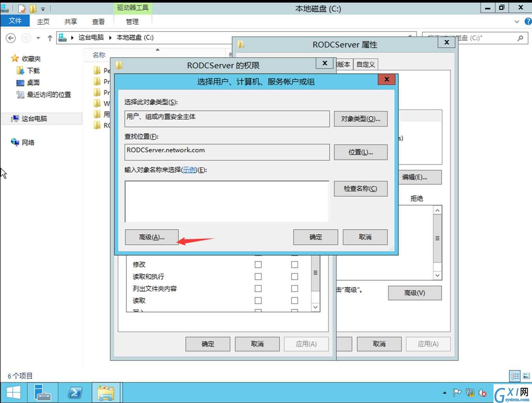Tick the Allow checkbox for 读取和执行
Image resolution: width=532 pixels, height=403 pixels.
point(258,277)
